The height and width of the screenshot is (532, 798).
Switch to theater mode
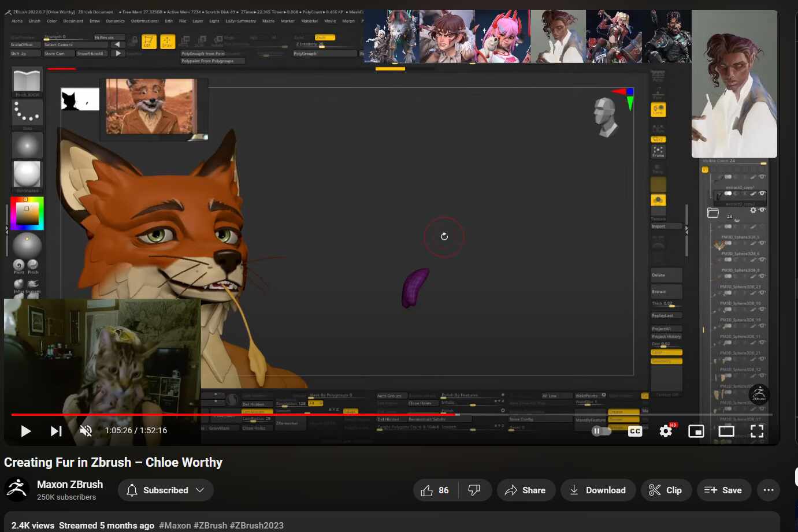(726, 431)
